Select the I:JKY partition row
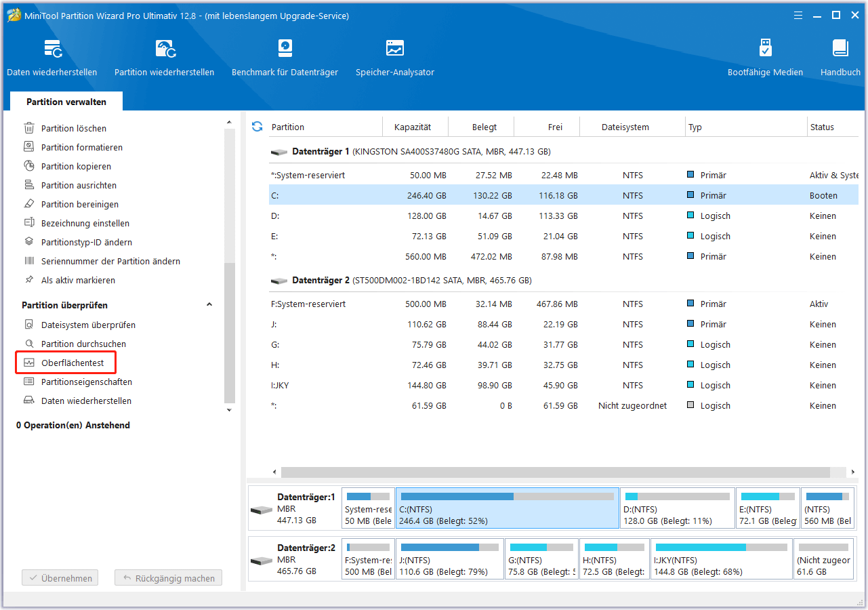Screen dimensions: 868x610 click(563, 385)
